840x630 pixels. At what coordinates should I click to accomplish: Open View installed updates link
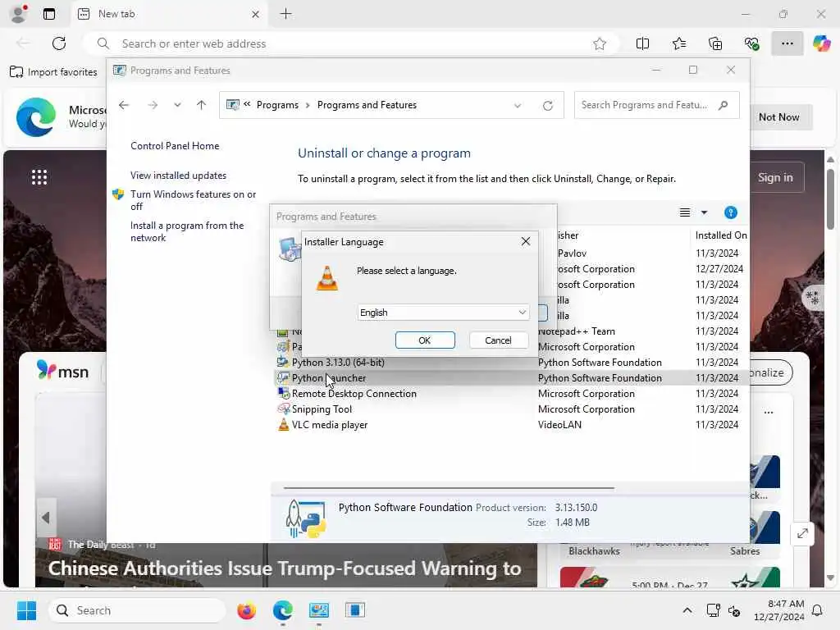[178, 176]
